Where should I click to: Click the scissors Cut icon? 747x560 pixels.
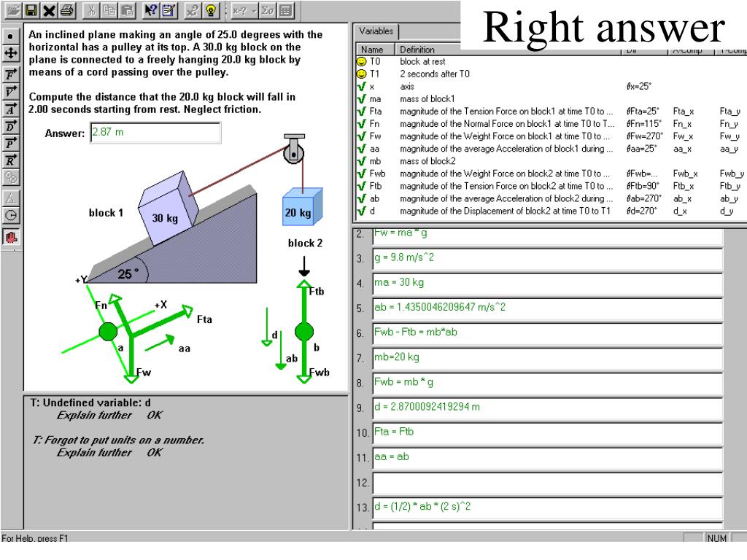(x=91, y=10)
